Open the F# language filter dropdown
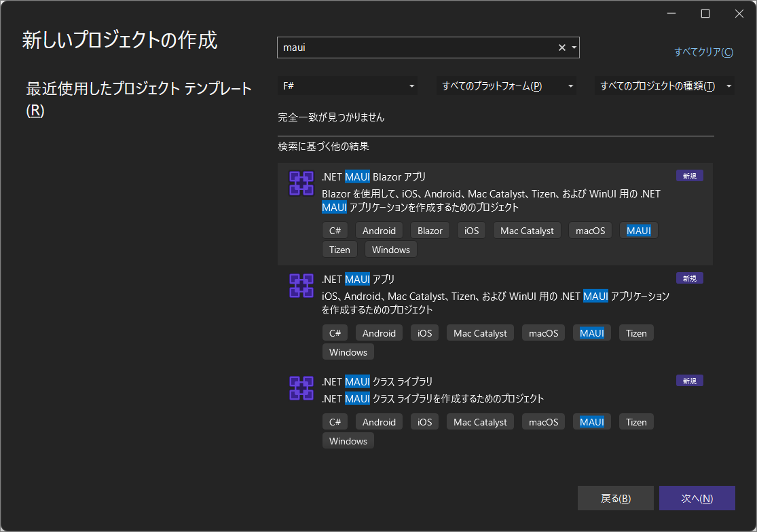Viewport: 757px width, 532px height. [348, 86]
